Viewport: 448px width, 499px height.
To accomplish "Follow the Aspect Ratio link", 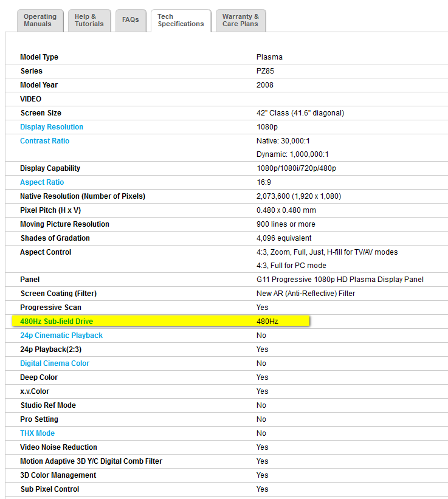I will point(42,182).
